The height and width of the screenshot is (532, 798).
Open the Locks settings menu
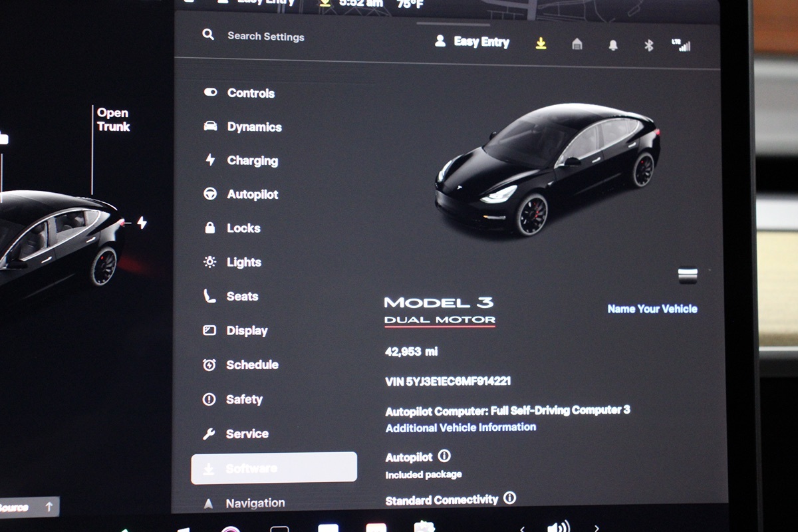[243, 228]
